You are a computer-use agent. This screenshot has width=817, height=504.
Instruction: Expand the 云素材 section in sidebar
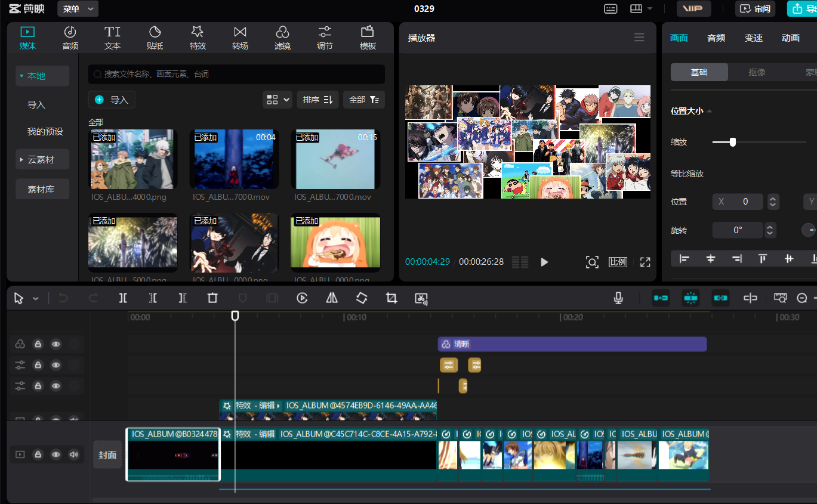pyautogui.click(x=42, y=160)
